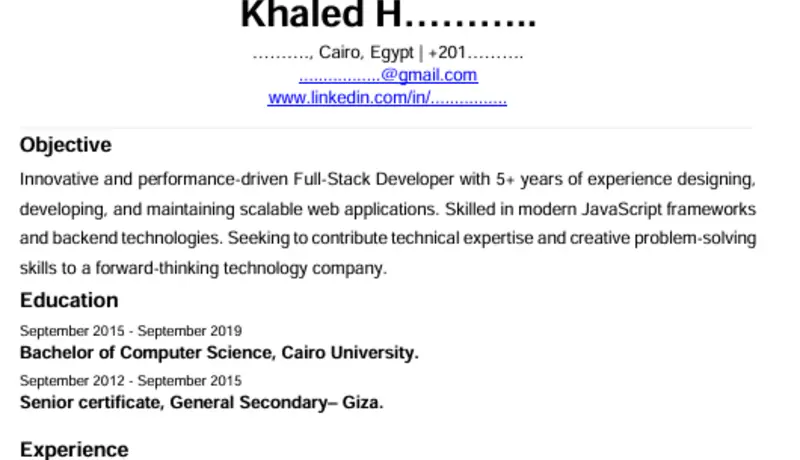Click the September 2012 - September 2015 date
800x460 pixels.
[131, 381]
